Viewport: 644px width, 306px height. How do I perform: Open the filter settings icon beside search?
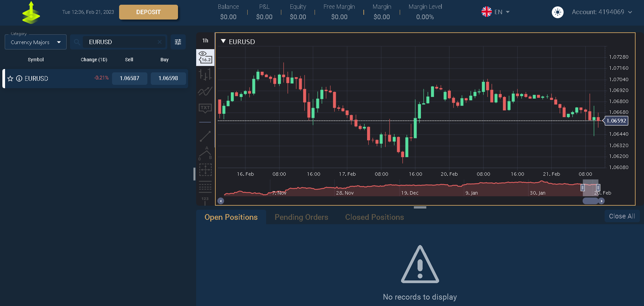178,42
